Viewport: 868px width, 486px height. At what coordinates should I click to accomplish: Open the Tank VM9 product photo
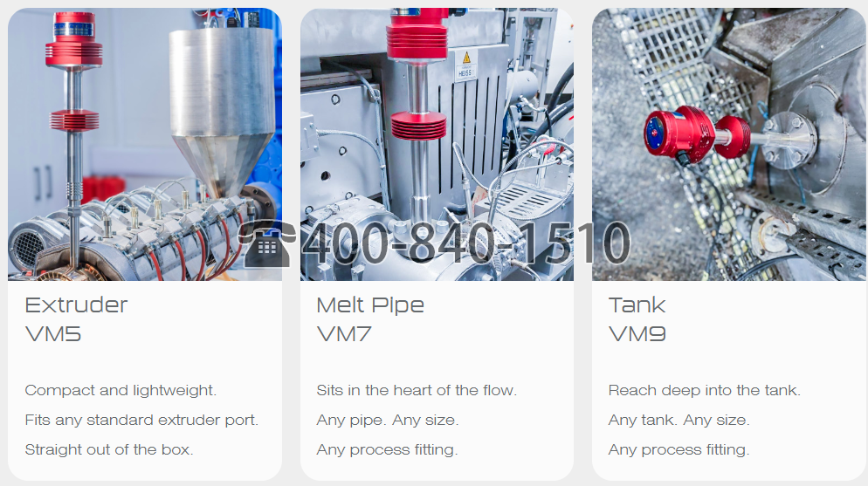click(x=728, y=144)
